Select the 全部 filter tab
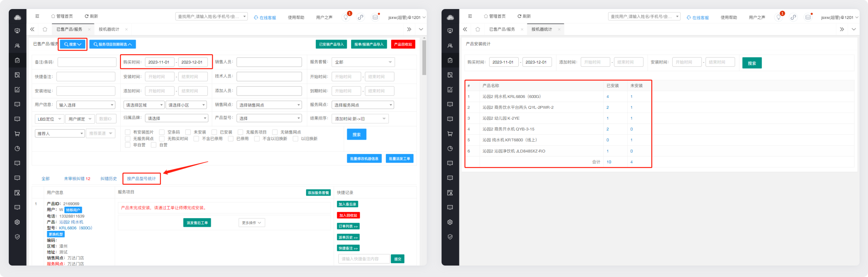 point(46,179)
